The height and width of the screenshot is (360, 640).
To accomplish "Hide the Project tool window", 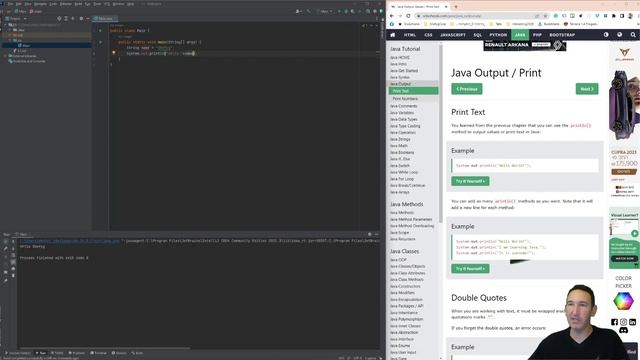I will pos(88,18).
